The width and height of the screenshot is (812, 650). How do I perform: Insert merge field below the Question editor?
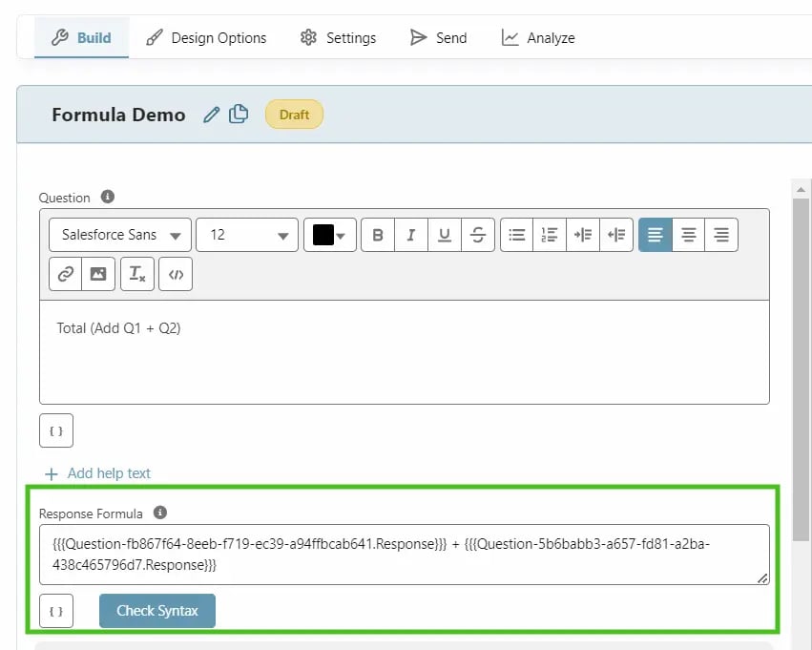pyautogui.click(x=56, y=430)
